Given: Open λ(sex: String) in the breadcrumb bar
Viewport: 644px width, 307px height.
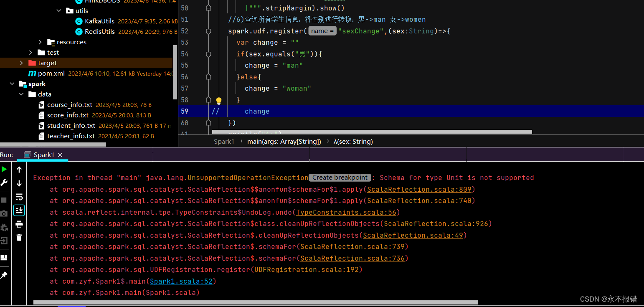Looking at the screenshot, I should (353, 141).
